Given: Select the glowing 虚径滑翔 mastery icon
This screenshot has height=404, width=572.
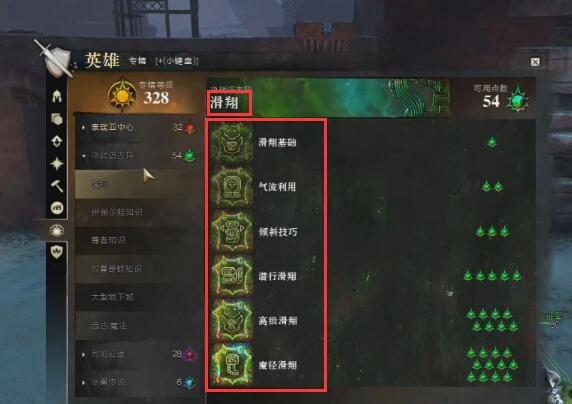Looking at the screenshot, I should [232, 365].
